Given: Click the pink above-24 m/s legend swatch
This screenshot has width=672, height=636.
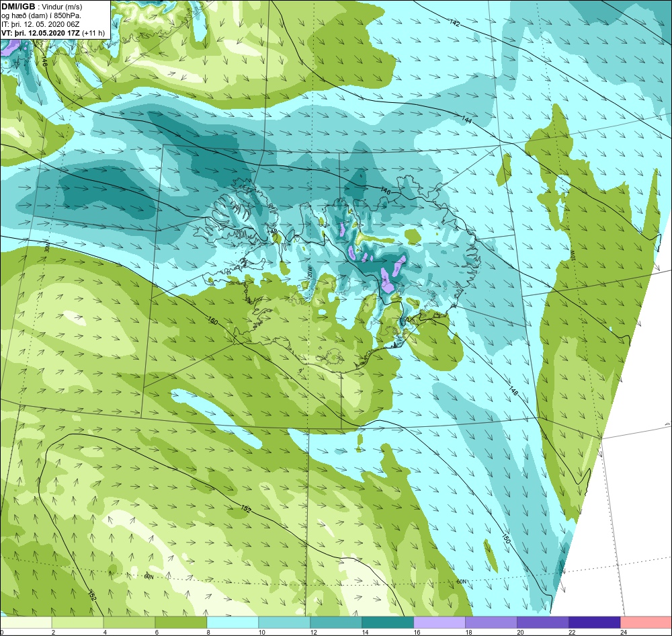Looking at the screenshot, I should (646, 623).
